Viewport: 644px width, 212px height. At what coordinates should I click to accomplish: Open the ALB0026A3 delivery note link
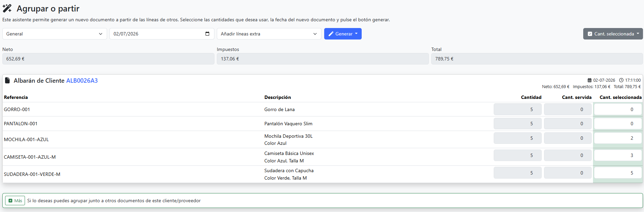82,81
